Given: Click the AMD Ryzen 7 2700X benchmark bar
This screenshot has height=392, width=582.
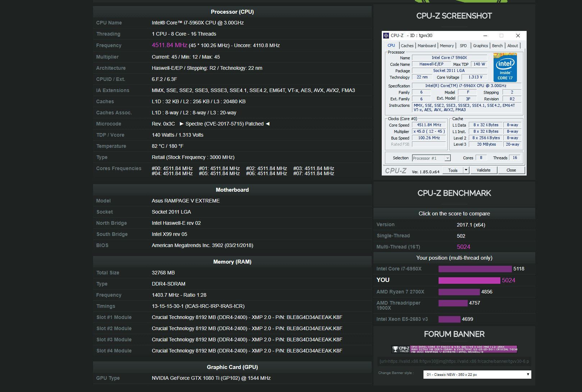Looking at the screenshot, I should click(x=459, y=292).
